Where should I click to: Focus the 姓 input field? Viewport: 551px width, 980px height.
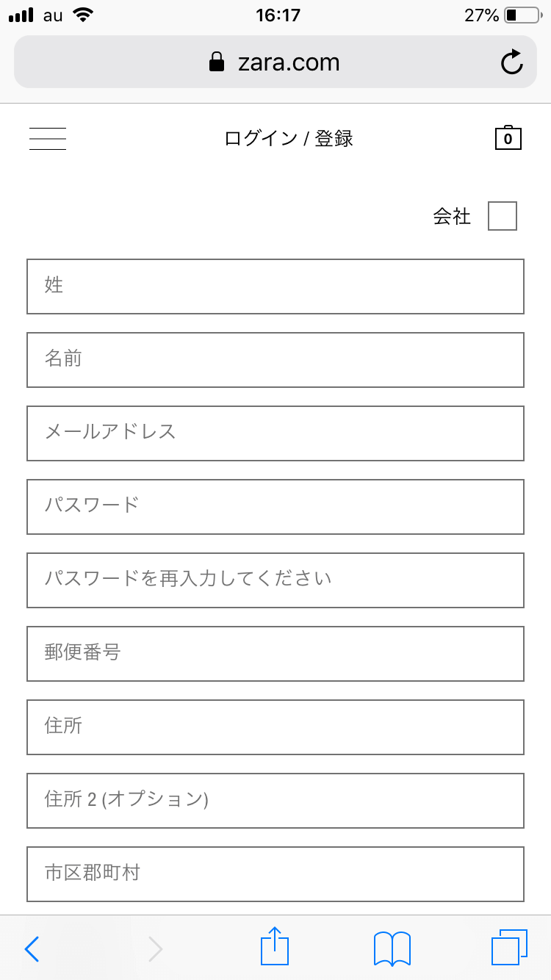click(275, 287)
